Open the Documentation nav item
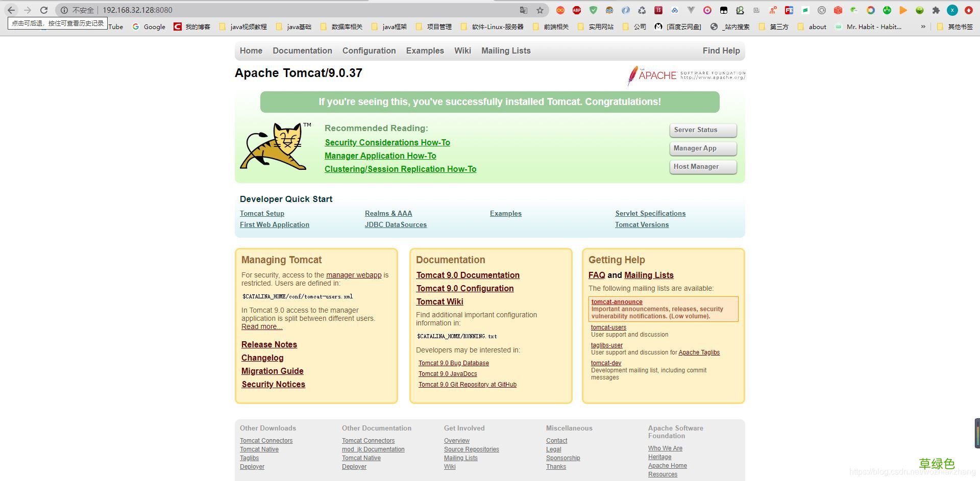Viewport: 980px width, 481px height. (302, 50)
